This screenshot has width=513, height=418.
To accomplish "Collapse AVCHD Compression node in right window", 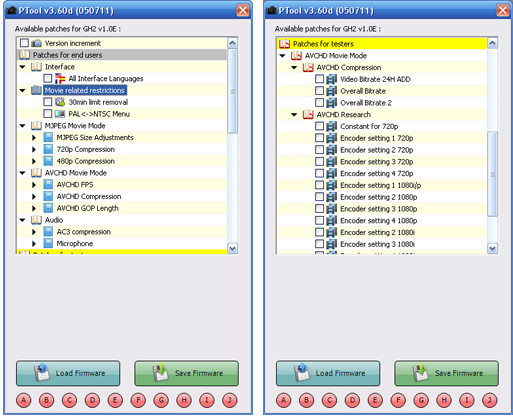I will point(294,67).
